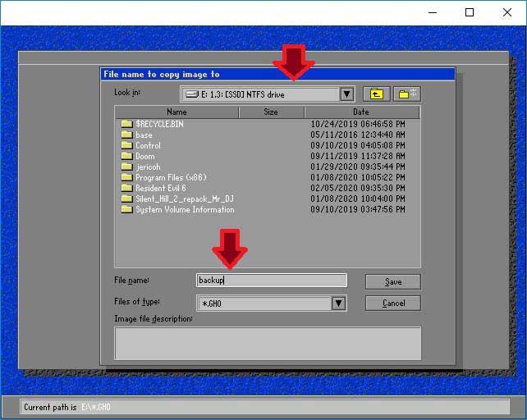Sort the list by Name column header
Screen dimensions: 527x420
(x=176, y=112)
